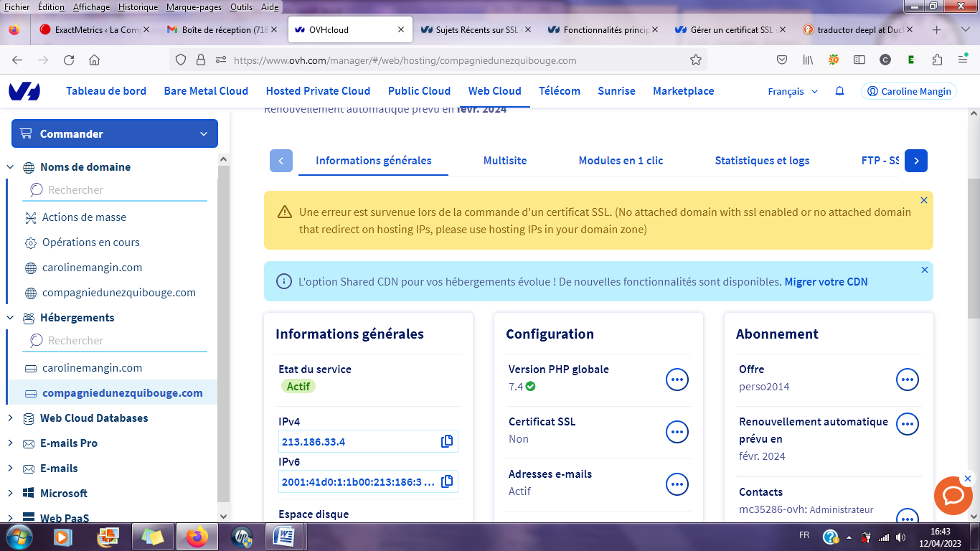This screenshot has width=980, height=551.
Task: Click the OVHcloud logo
Action: 24,91
